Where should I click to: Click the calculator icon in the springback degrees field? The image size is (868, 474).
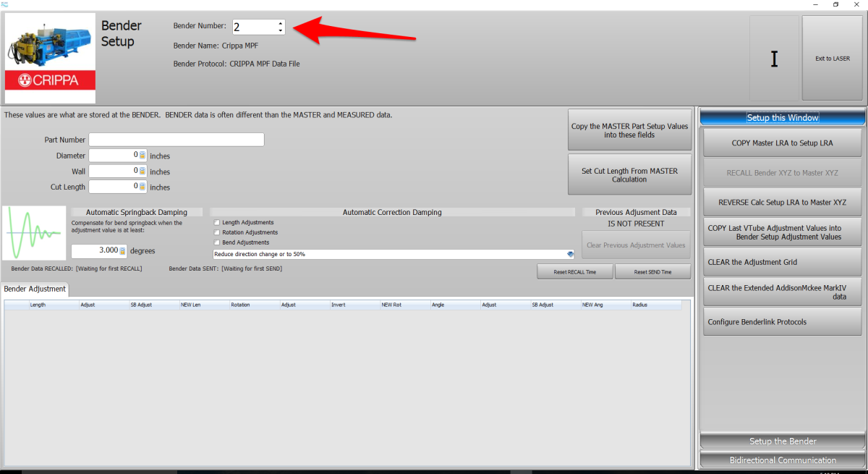(x=122, y=251)
